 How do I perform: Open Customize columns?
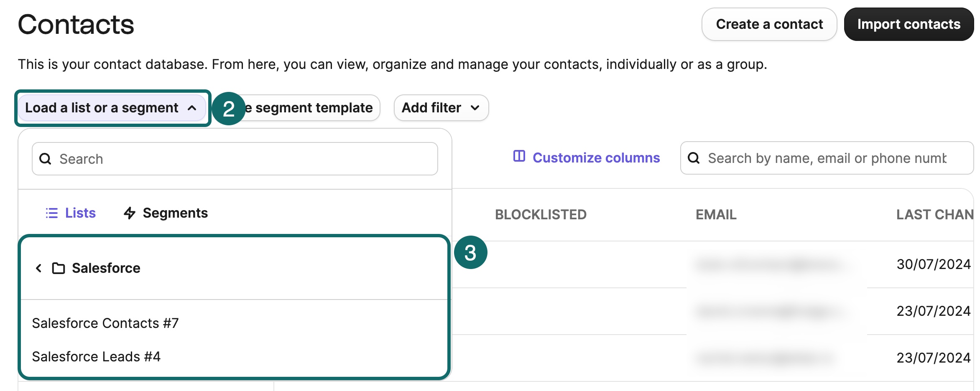587,158
